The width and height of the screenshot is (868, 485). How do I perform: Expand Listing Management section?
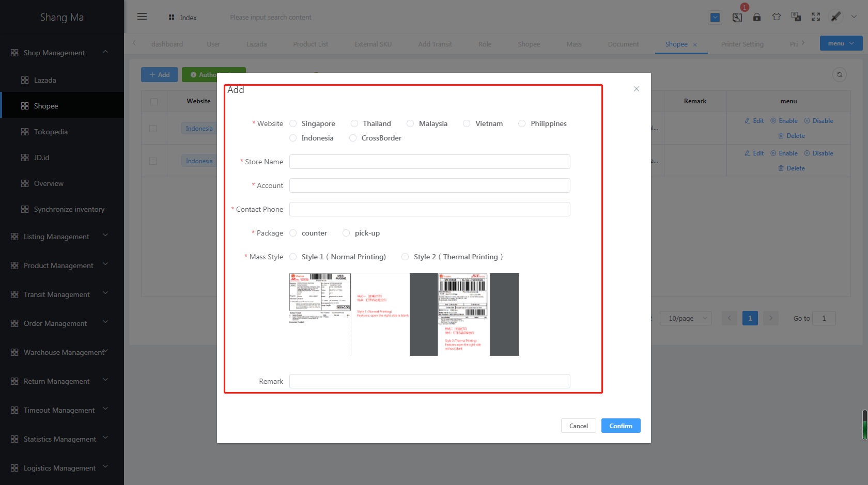pos(105,236)
